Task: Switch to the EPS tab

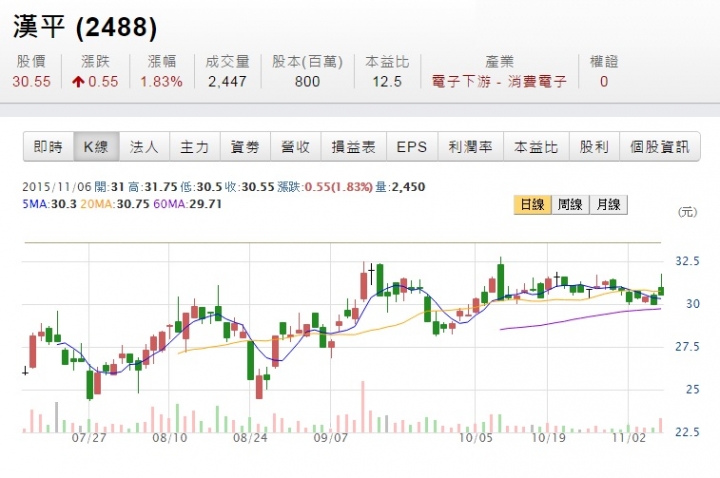Action: [x=412, y=147]
